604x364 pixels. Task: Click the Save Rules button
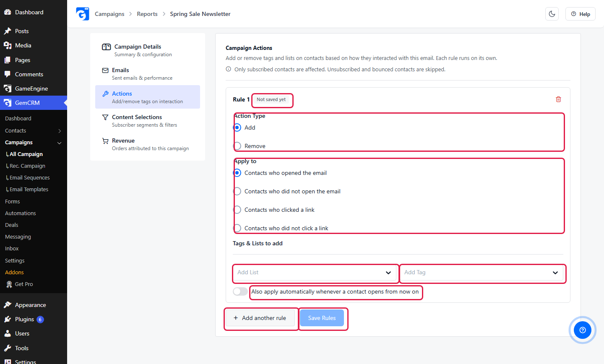point(322,318)
